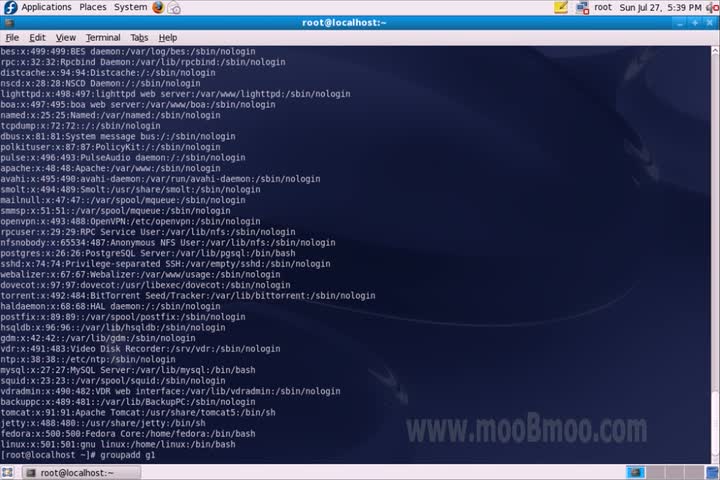The height and width of the screenshot is (480, 720).
Task: Click the rpc:x:32:32 Rpcbind Daemon line
Action: pos(143,62)
